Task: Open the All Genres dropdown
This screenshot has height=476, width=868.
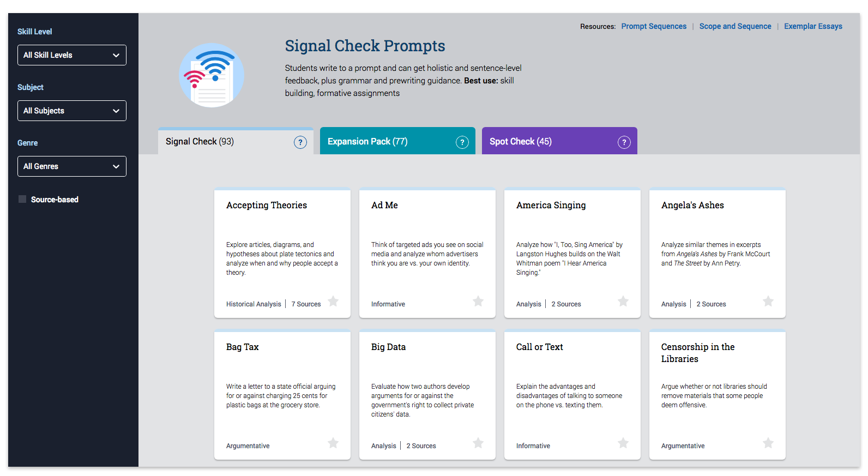Action: click(72, 166)
